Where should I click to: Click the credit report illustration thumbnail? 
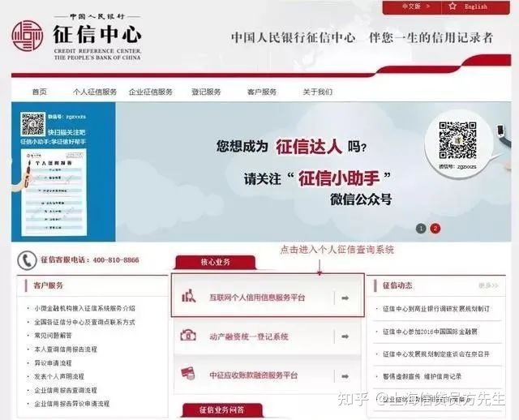tap(54, 192)
